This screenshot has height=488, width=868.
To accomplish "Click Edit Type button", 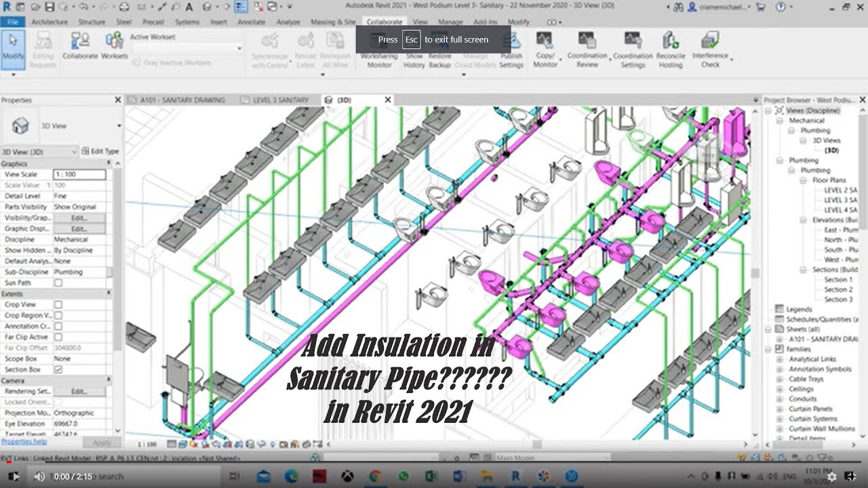I will pos(100,151).
